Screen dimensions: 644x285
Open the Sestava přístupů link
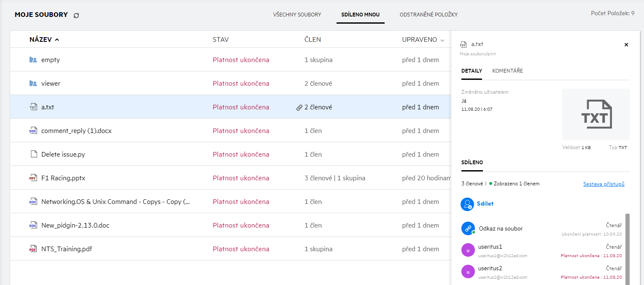click(x=604, y=184)
